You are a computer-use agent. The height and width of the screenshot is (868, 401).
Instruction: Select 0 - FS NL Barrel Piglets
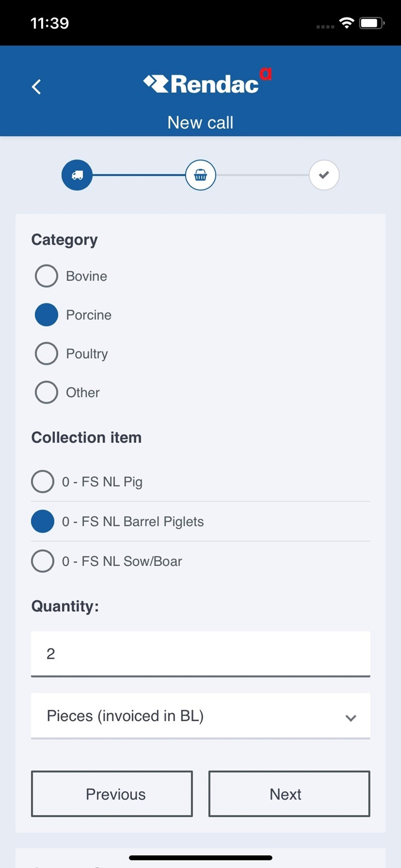(200, 521)
